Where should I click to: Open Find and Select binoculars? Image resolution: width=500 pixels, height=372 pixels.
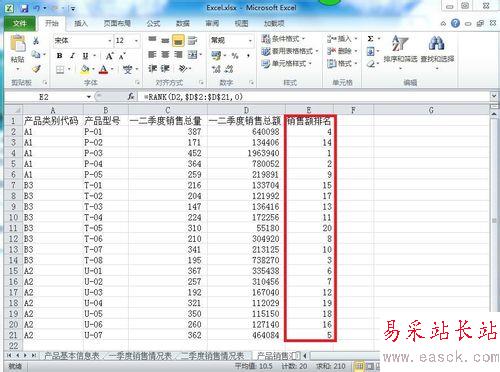point(437,52)
